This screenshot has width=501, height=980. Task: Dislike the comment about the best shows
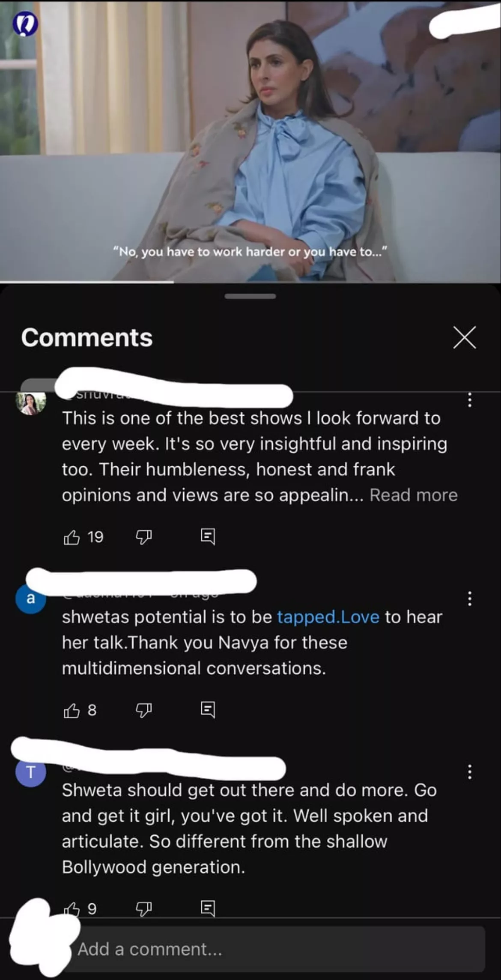point(143,537)
